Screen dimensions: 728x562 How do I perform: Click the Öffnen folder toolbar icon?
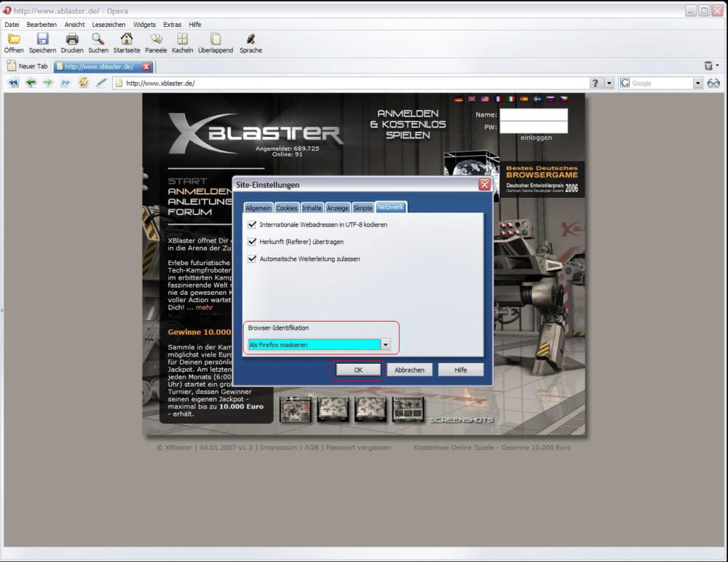(14, 39)
